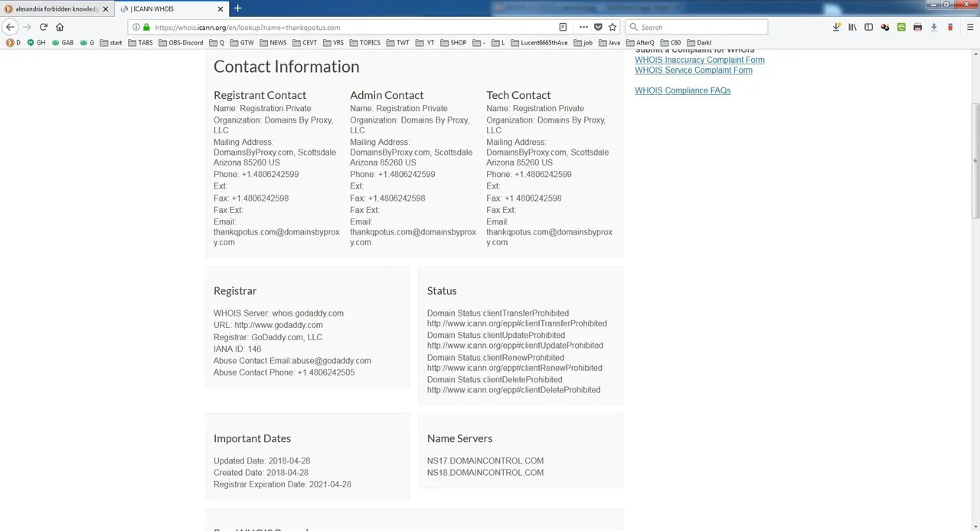Click the green secure connection padlock

(146, 27)
